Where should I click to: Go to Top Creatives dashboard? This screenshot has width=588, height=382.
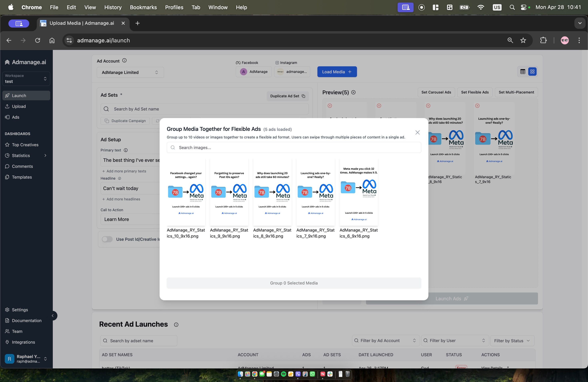(x=25, y=145)
